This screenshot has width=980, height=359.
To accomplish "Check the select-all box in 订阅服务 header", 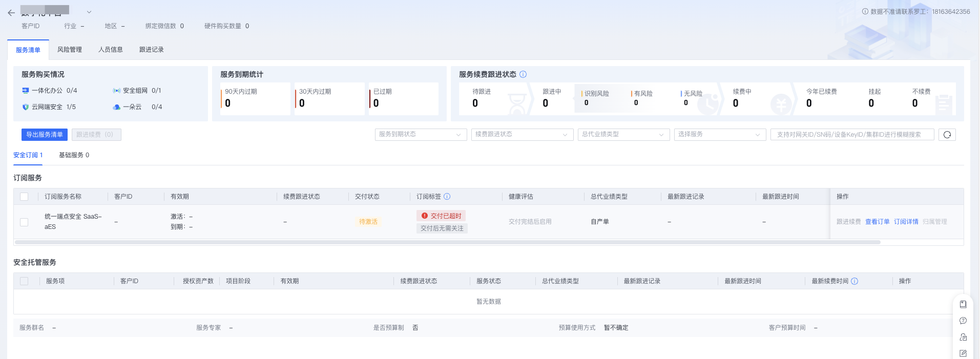I will click(24, 197).
